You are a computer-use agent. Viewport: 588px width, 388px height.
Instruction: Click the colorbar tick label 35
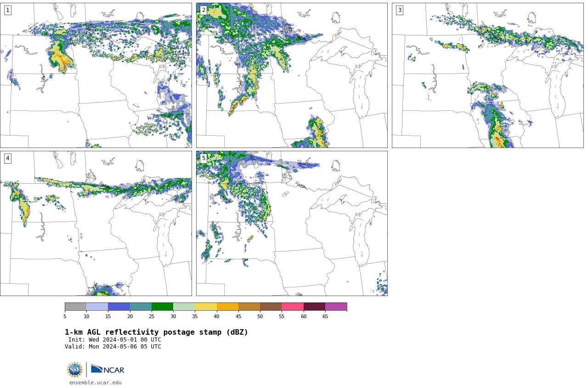coord(195,316)
